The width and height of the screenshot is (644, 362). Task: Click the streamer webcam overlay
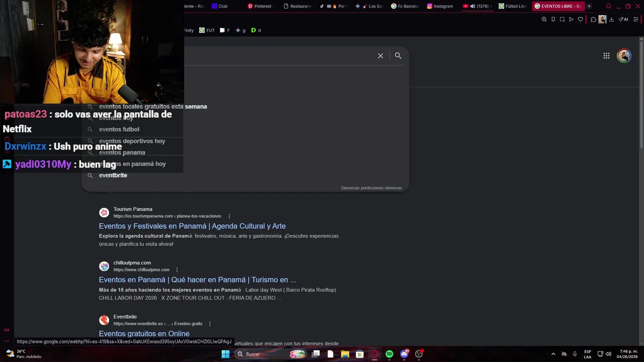coord(92,52)
